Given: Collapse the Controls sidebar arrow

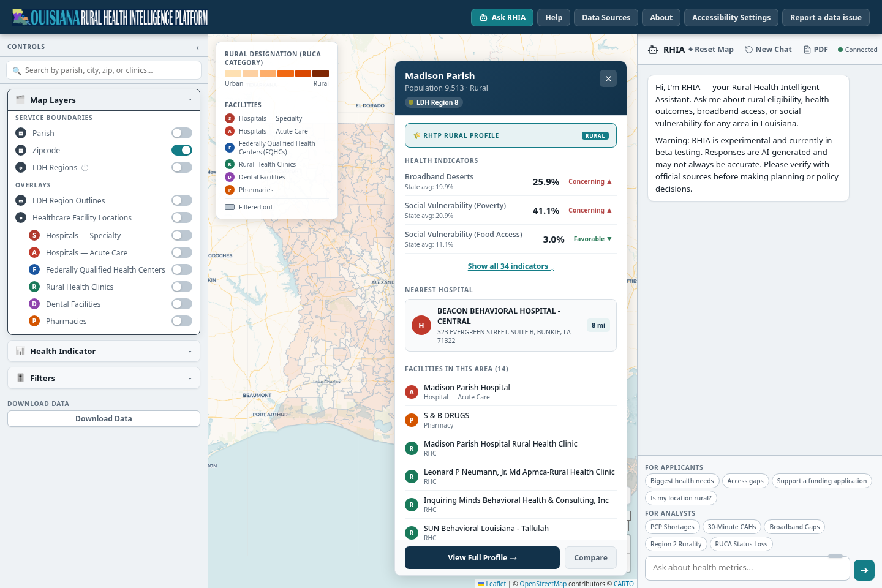Looking at the screenshot, I should pos(197,47).
